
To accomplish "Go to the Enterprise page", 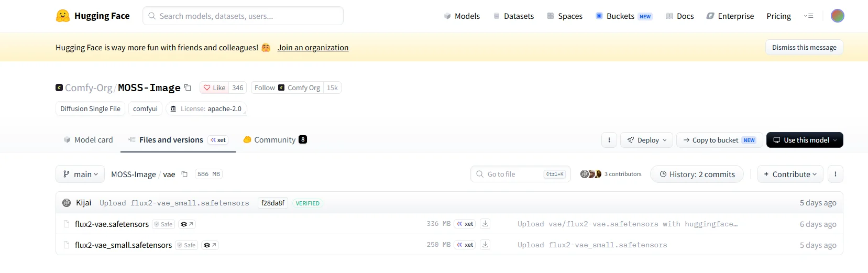I will [x=730, y=16].
